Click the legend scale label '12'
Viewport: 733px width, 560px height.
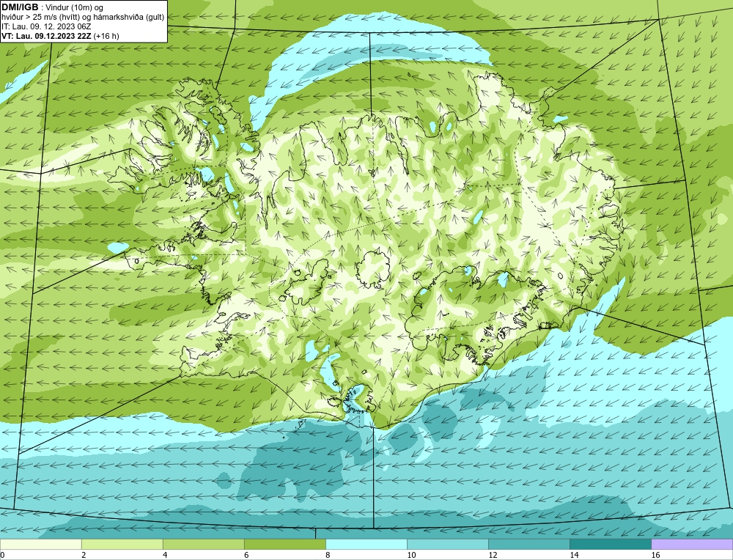click(493, 555)
